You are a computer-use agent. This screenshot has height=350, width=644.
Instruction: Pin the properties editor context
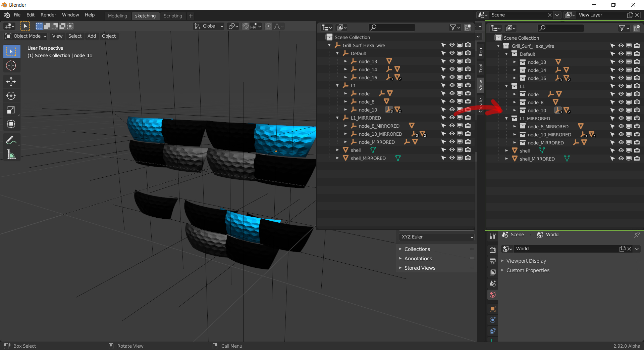click(x=637, y=234)
